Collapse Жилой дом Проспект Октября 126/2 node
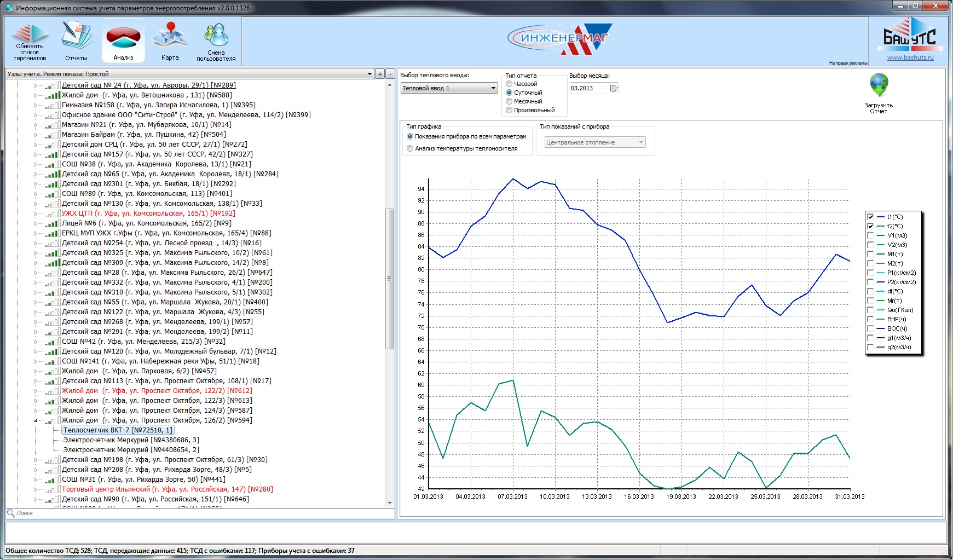The image size is (953, 560). click(36, 420)
